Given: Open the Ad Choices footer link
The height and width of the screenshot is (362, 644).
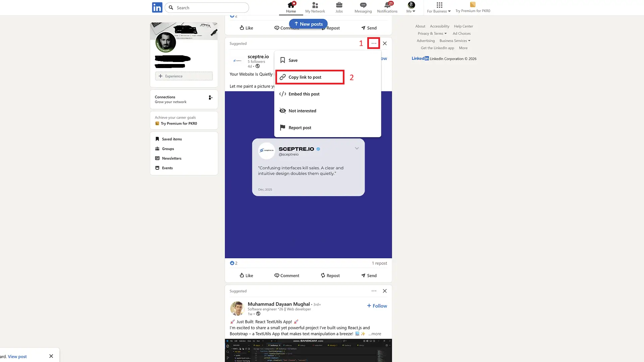Looking at the screenshot, I should [x=462, y=34].
